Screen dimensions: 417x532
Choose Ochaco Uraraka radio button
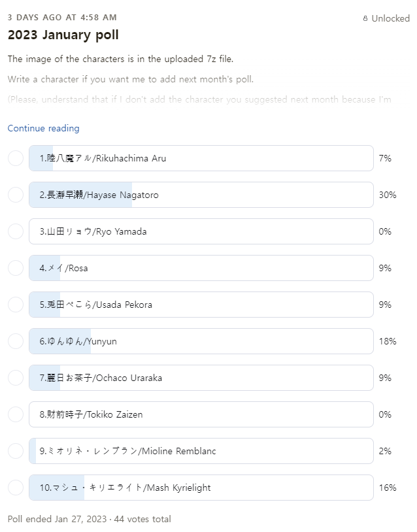(x=16, y=378)
